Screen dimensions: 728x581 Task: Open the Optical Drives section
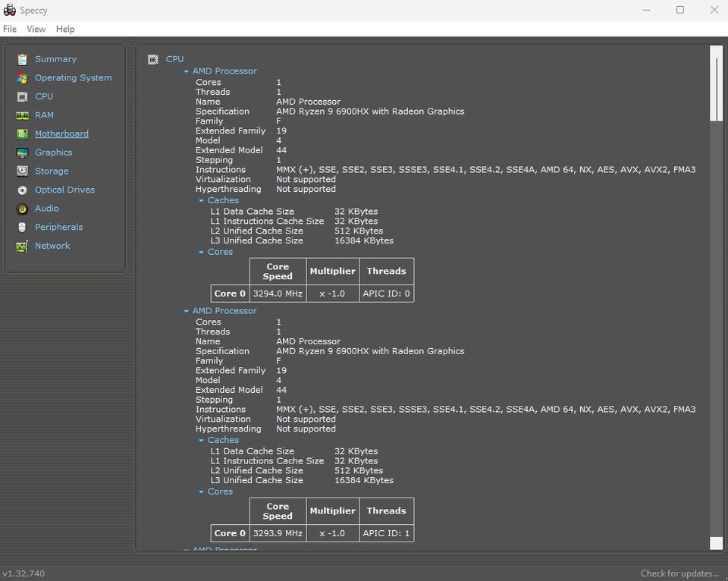point(64,190)
